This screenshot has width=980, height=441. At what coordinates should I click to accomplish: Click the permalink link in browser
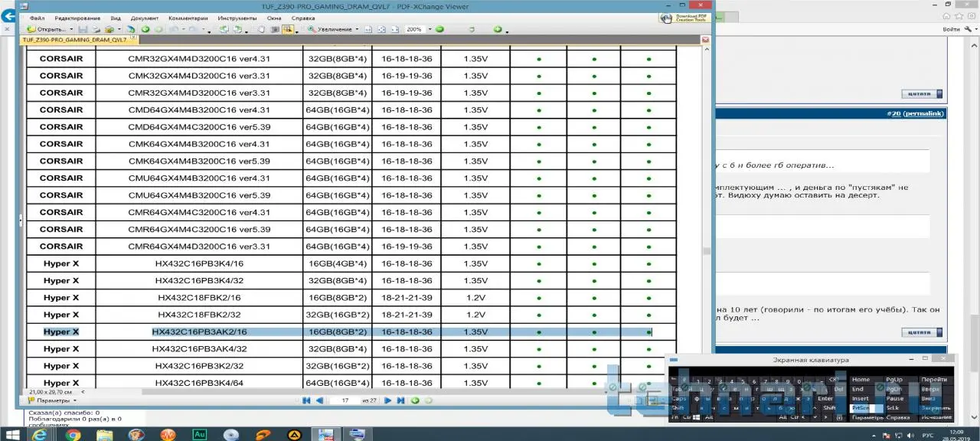924,113
